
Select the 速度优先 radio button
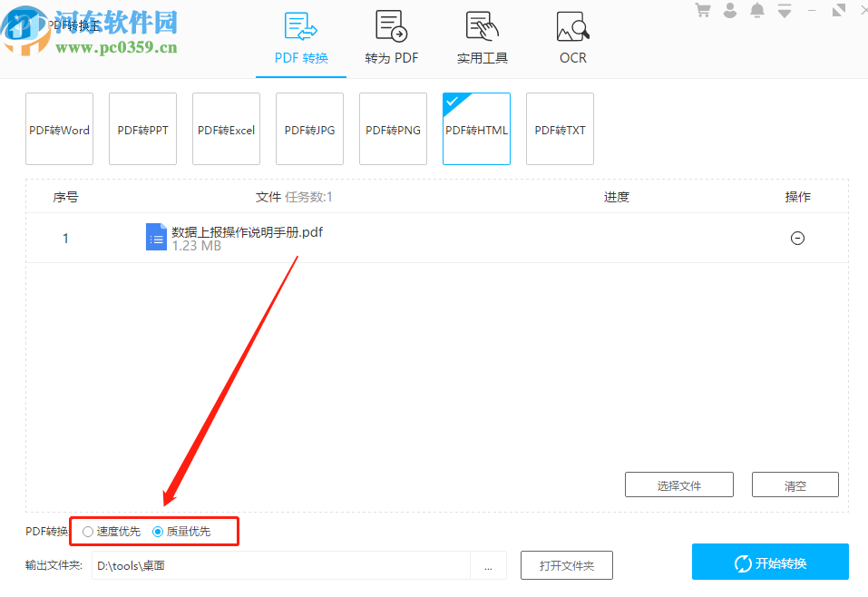point(88,531)
